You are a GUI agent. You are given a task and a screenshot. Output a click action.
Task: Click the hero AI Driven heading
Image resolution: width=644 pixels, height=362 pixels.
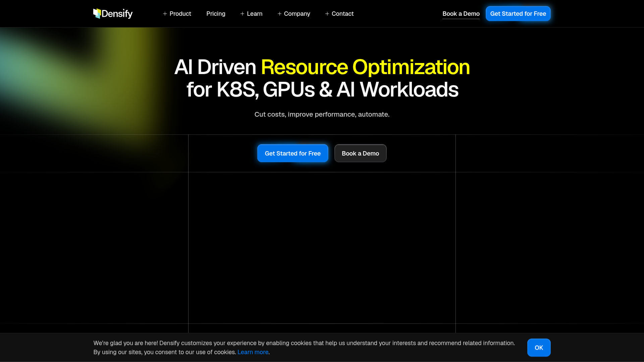[216, 67]
